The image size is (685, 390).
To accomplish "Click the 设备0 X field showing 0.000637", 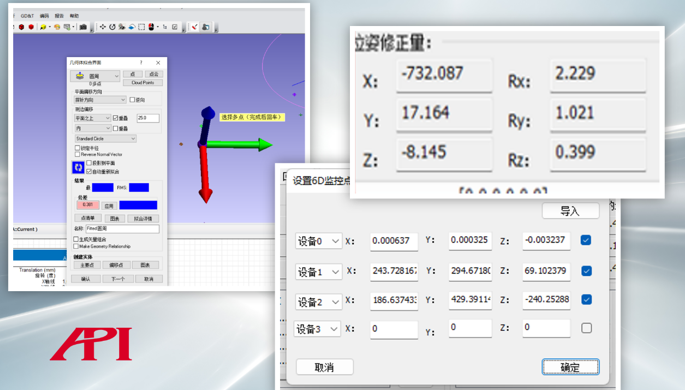I will pyautogui.click(x=394, y=242).
